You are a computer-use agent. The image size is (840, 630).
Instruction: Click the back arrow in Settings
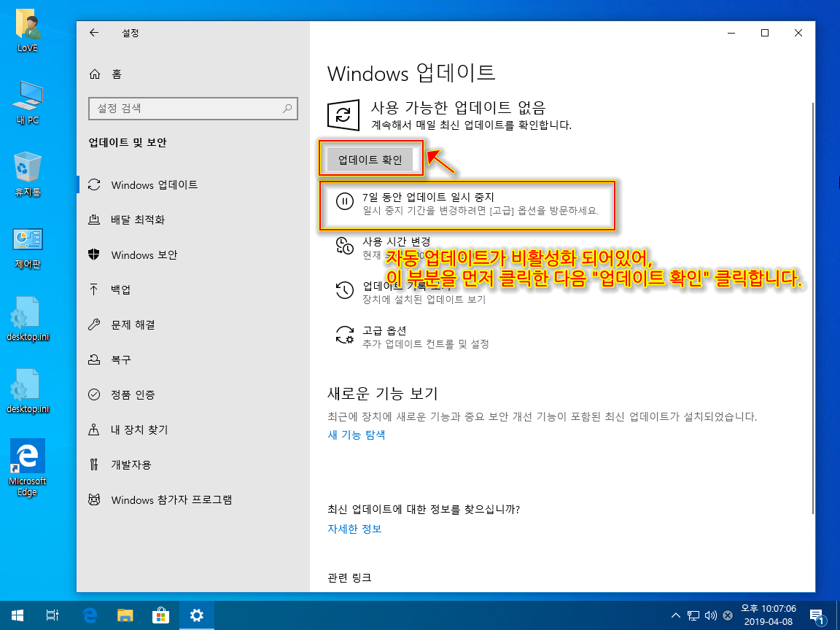(x=94, y=33)
